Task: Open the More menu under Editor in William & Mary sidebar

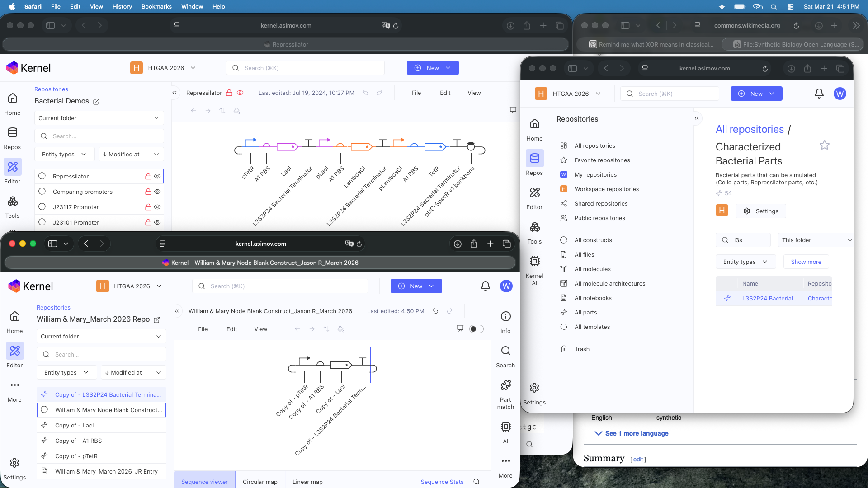Action: click(14, 390)
